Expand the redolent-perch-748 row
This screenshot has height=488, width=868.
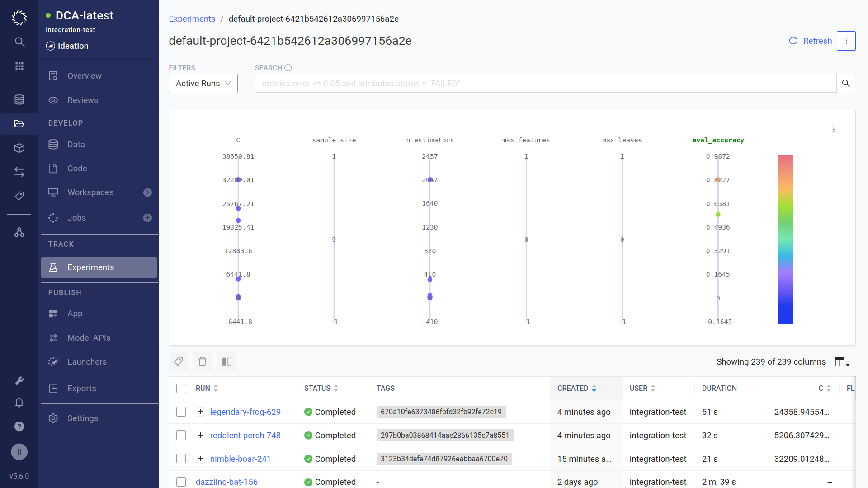coord(200,435)
